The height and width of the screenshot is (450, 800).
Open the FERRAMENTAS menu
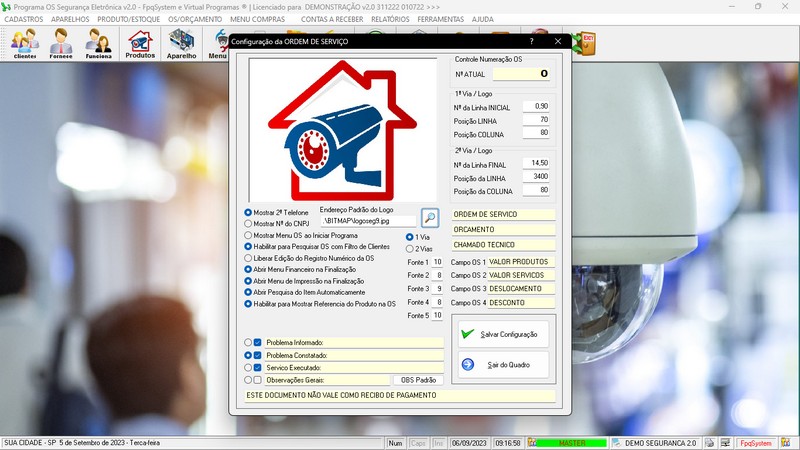coord(441,19)
